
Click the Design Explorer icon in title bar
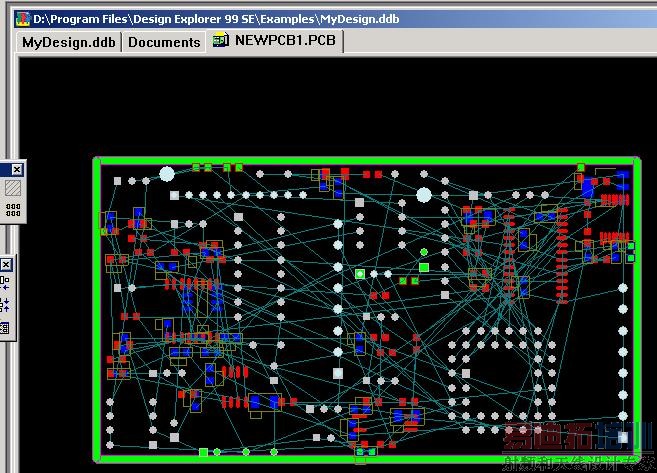pyautogui.click(x=23, y=19)
